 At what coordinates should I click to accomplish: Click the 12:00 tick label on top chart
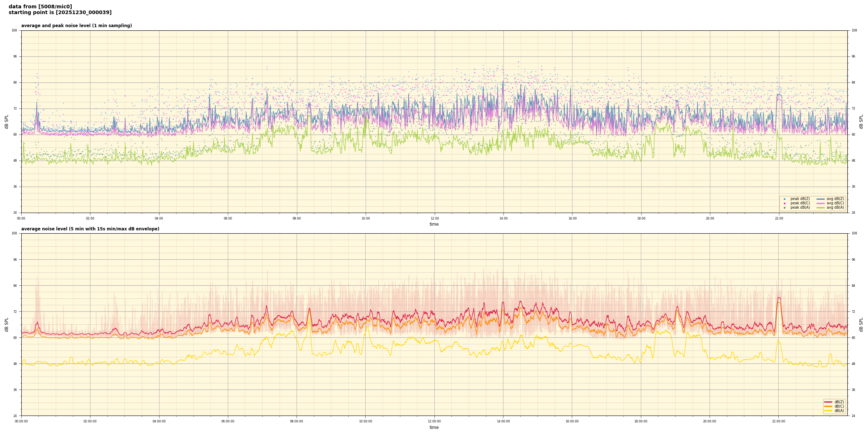[x=434, y=218]
